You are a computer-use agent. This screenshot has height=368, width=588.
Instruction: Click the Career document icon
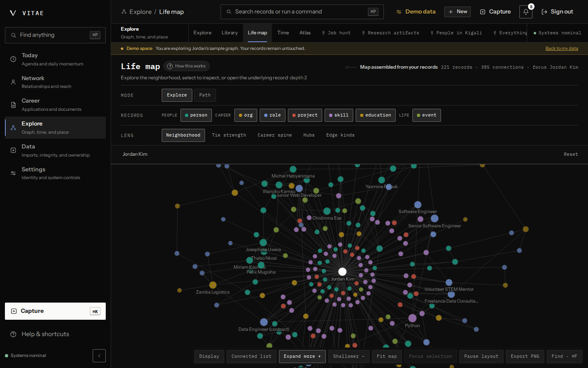click(x=13, y=105)
